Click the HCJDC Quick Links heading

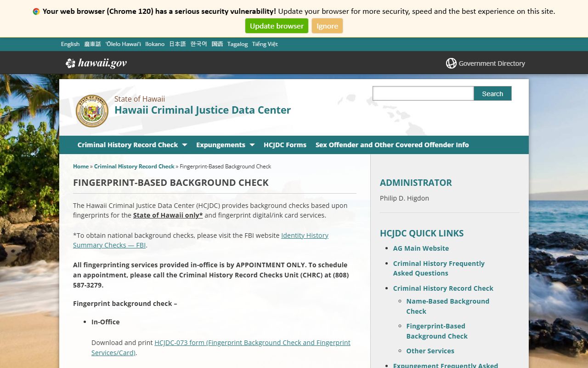422,233
